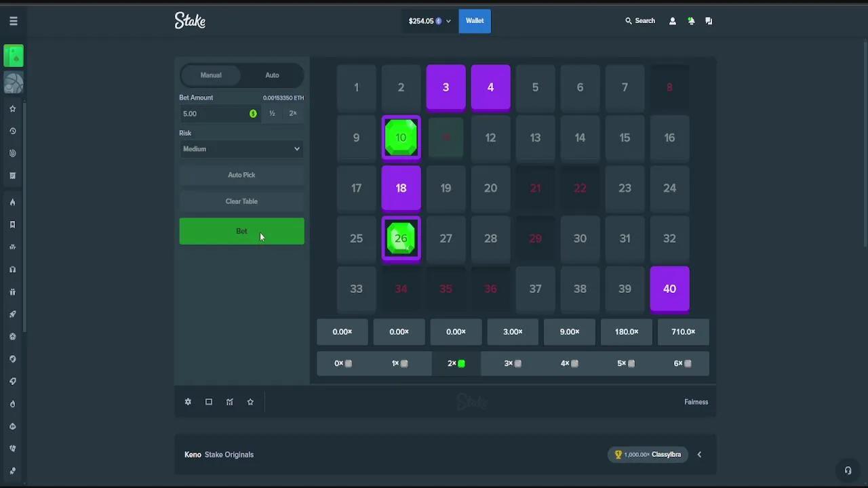Deselect Keno tile 4

tap(490, 87)
